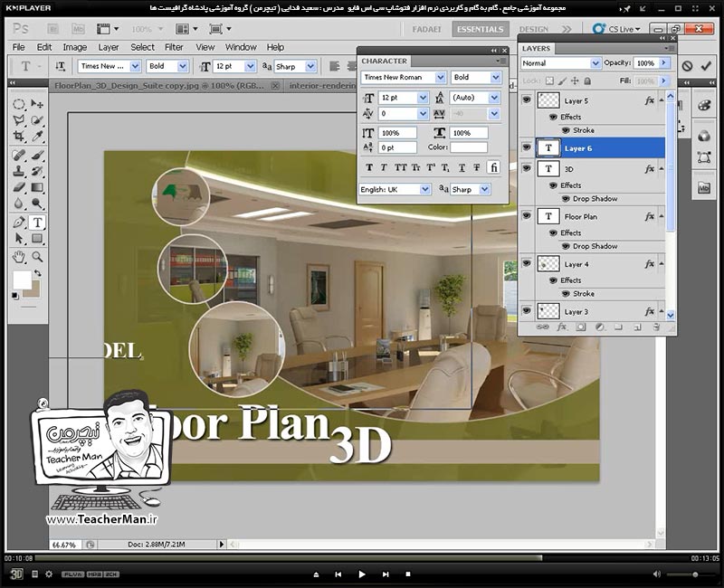Open Character panel Times New Roman dropdown
Screen dimensions: 724x588
[440, 77]
